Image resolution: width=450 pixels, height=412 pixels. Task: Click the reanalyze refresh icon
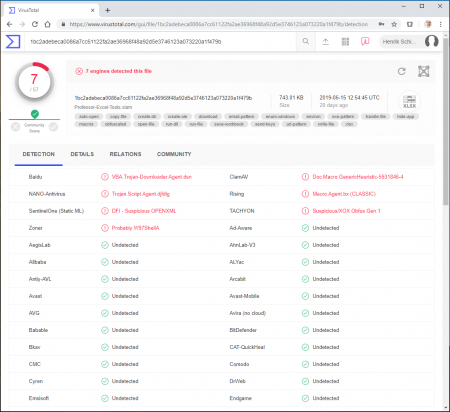pyautogui.click(x=402, y=71)
